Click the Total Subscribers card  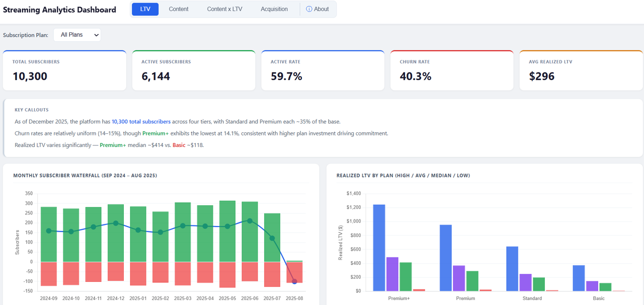pyautogui.click(x=64, y=70)
